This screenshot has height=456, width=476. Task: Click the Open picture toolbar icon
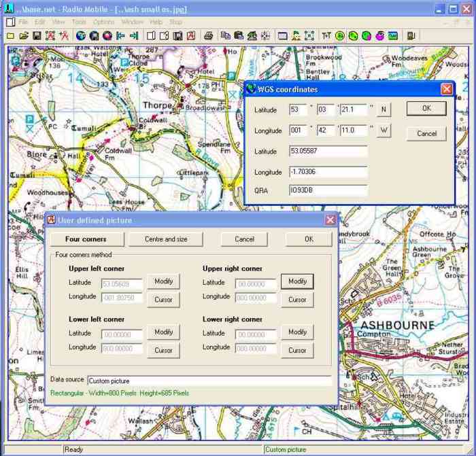(165, 36)
